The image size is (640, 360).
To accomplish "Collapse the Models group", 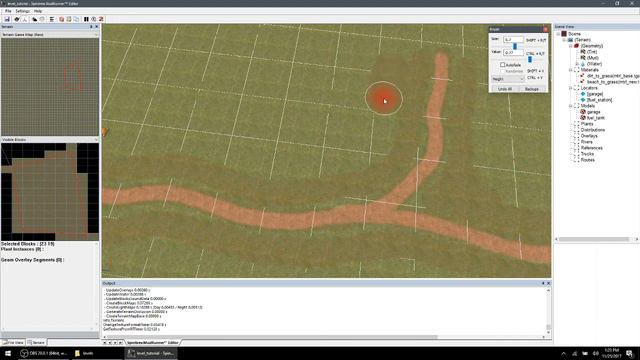I will click(570, 106).
